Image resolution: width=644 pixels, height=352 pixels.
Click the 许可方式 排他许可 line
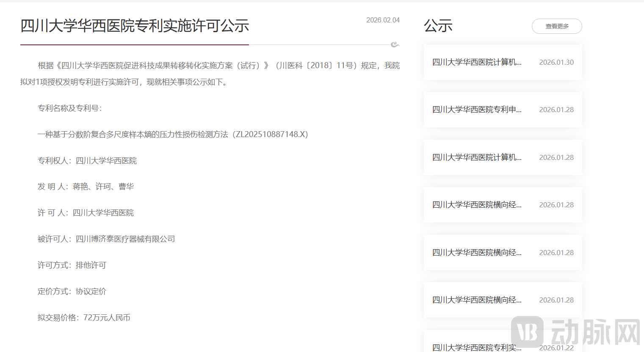coord(72,265)
